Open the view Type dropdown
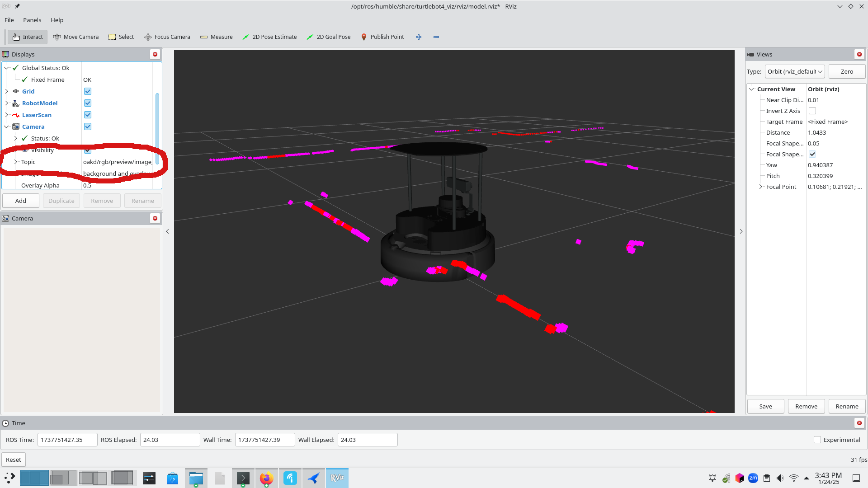 tap(795, 71)
